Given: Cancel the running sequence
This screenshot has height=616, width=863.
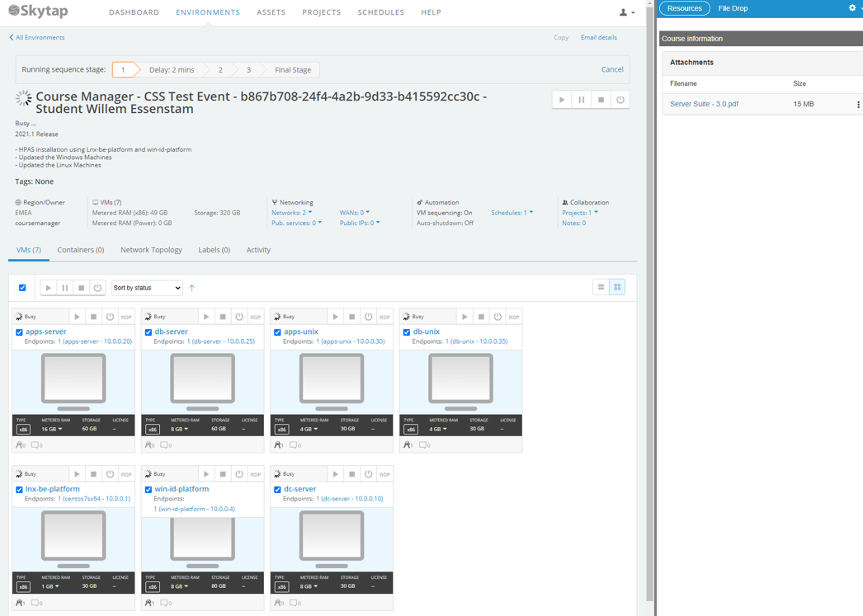Looking at the screenshot, I should [611, 69].
